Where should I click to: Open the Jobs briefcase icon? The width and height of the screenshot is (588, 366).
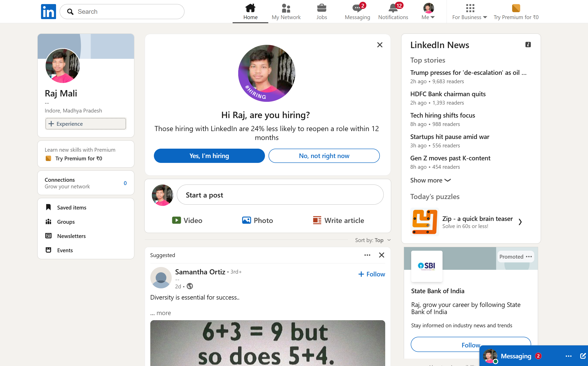[x=322, y=8]
